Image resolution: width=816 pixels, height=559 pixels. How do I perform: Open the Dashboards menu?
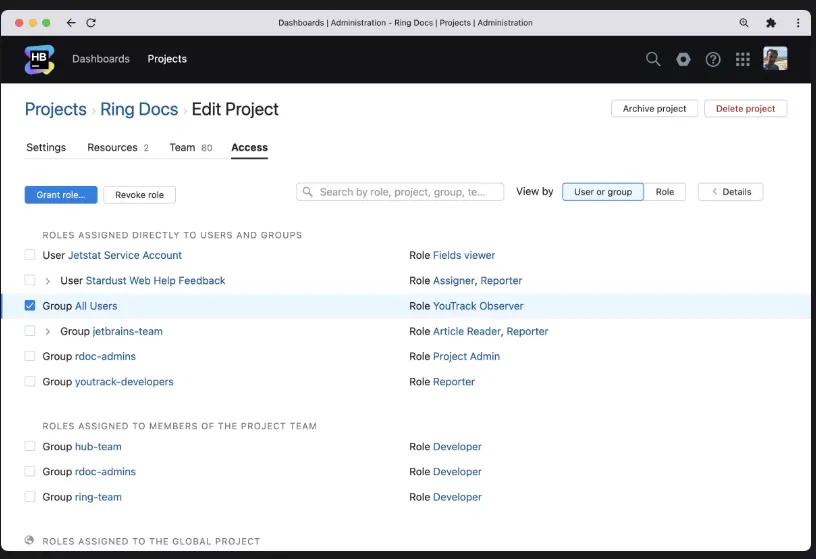coord(101,59)
